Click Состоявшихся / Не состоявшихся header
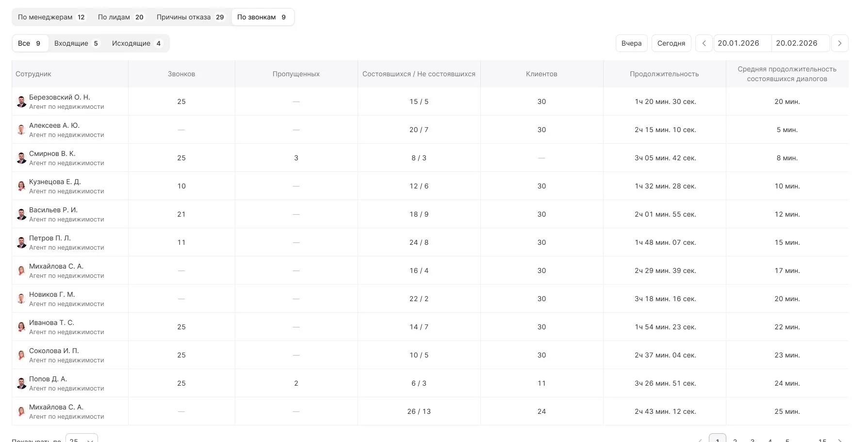 click(x=419, y=74)
